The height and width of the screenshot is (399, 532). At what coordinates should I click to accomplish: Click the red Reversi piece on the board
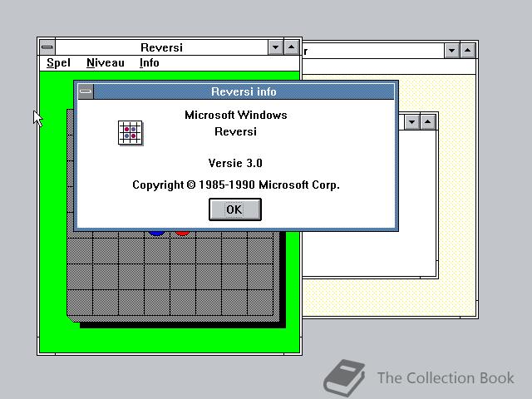183,233
